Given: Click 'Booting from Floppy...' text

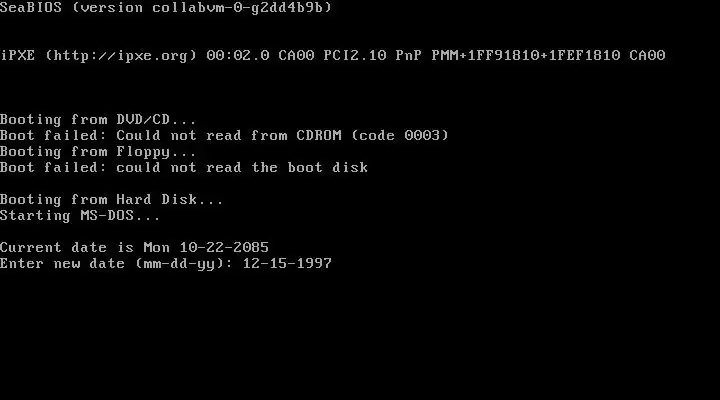Looking at the screenshot, I should coord(98,152).
